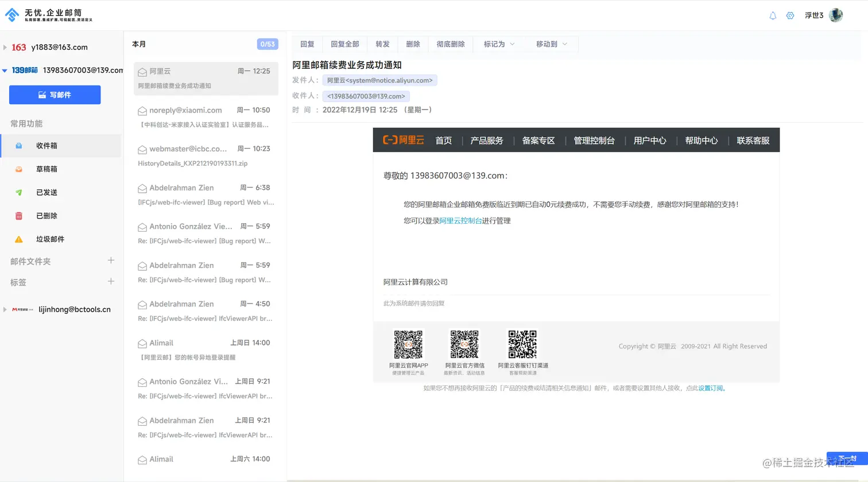Click the 浮世3 username

pyautogui.click(x=814, y=15)
